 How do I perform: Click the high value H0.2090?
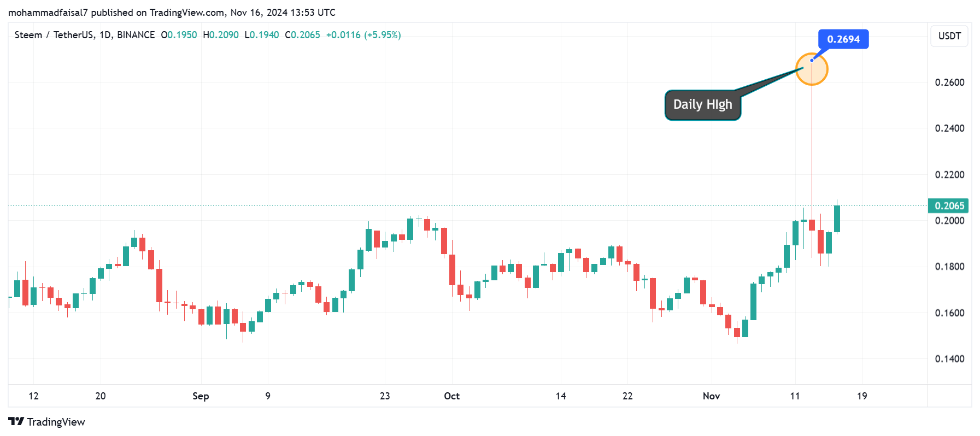[221, 35]
